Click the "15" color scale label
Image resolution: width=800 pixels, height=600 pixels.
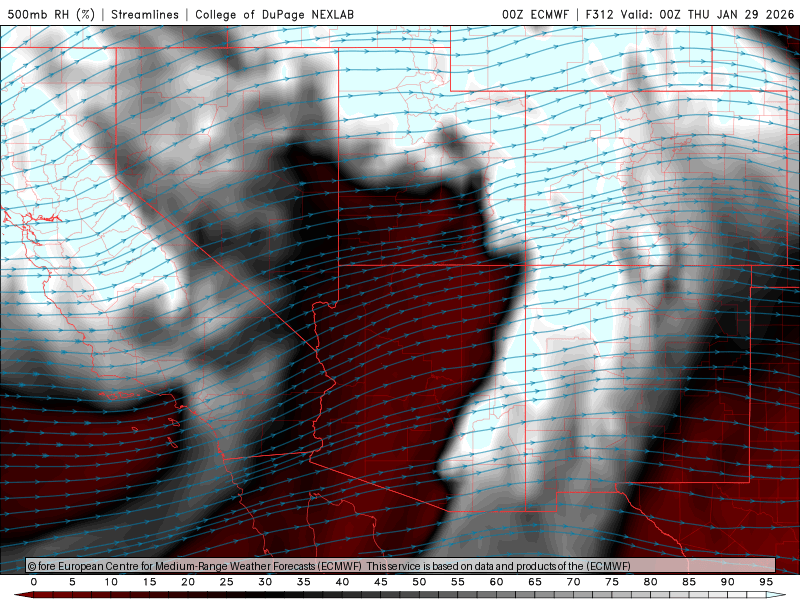coord(149,582)
